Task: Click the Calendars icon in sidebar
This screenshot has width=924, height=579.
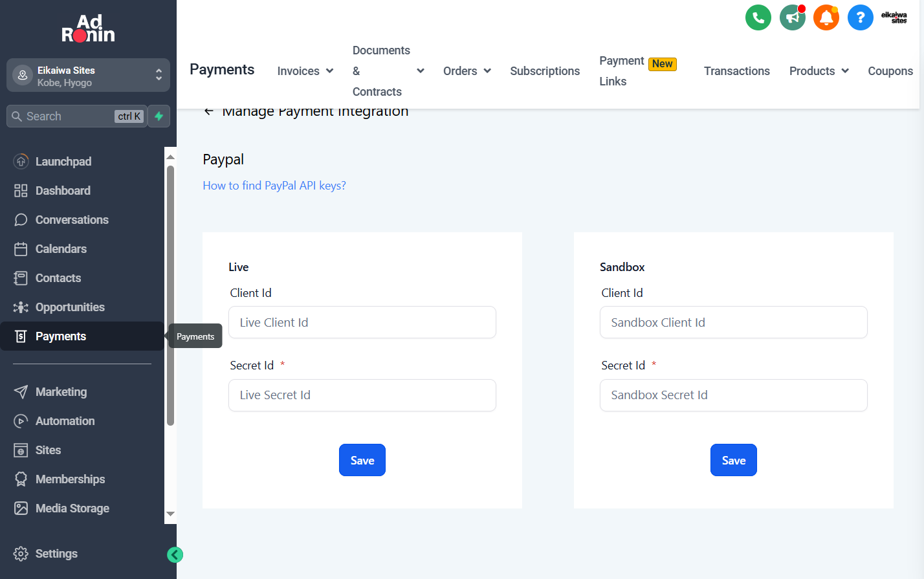Action: pos(21,248)
